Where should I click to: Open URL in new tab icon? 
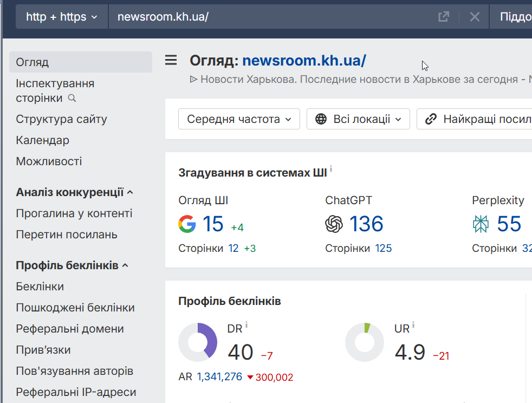pos(444,17)
